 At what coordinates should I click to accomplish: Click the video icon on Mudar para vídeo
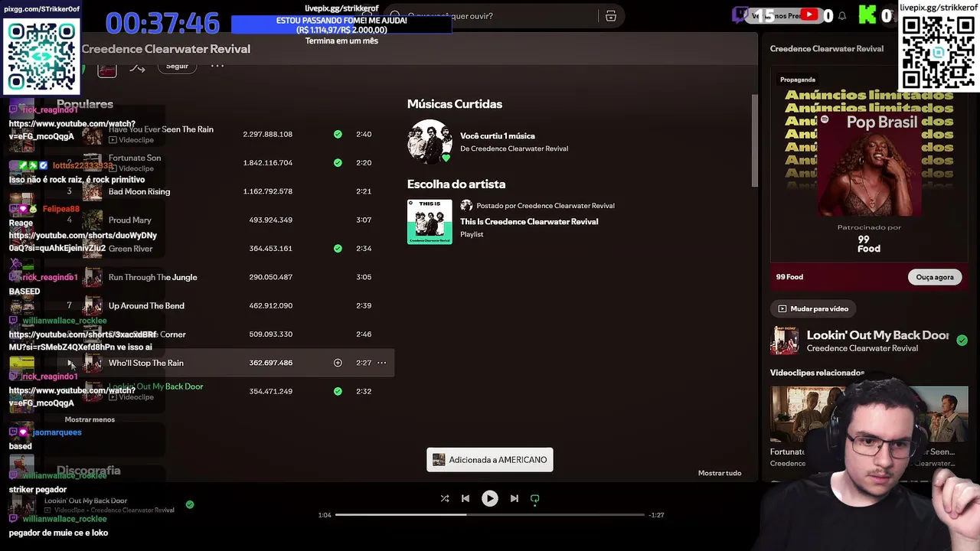click(x=782, y=308)
